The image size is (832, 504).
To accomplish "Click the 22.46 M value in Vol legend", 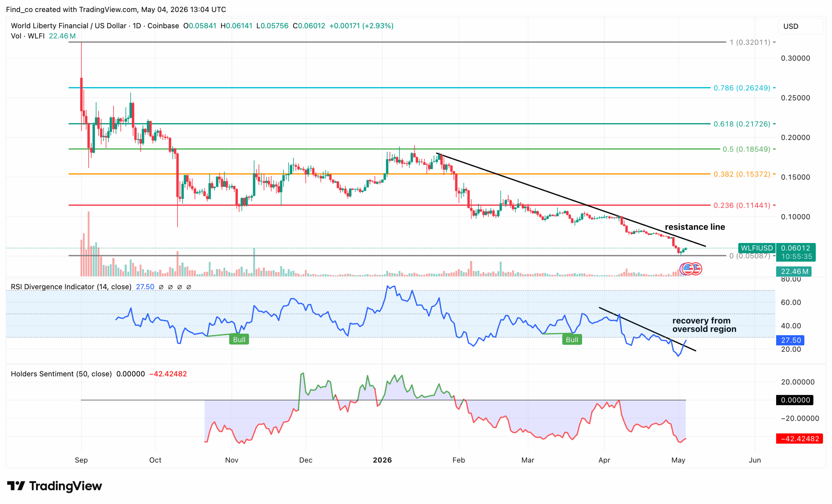I will 62,36.
